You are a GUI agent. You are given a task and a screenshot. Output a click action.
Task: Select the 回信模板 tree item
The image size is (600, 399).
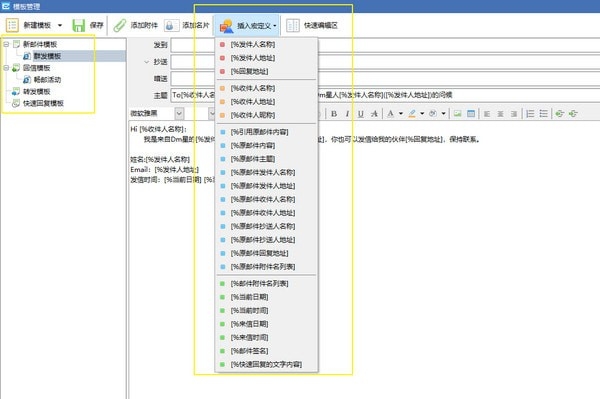tap(36, 68)
